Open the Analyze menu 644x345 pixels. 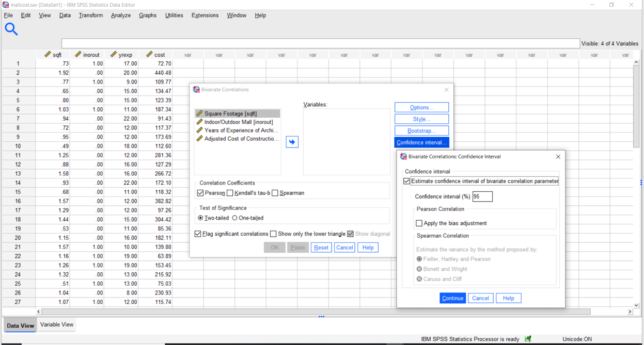[121, 15]
